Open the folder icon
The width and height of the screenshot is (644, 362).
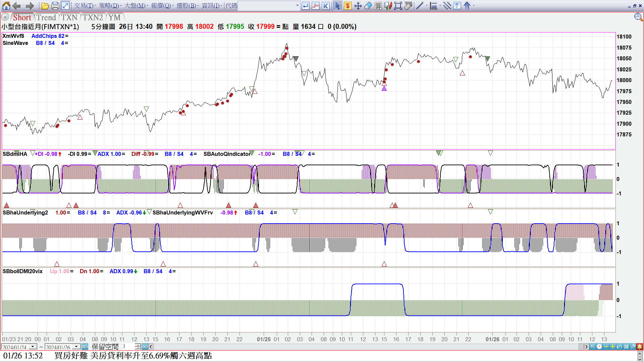[45, 6]
